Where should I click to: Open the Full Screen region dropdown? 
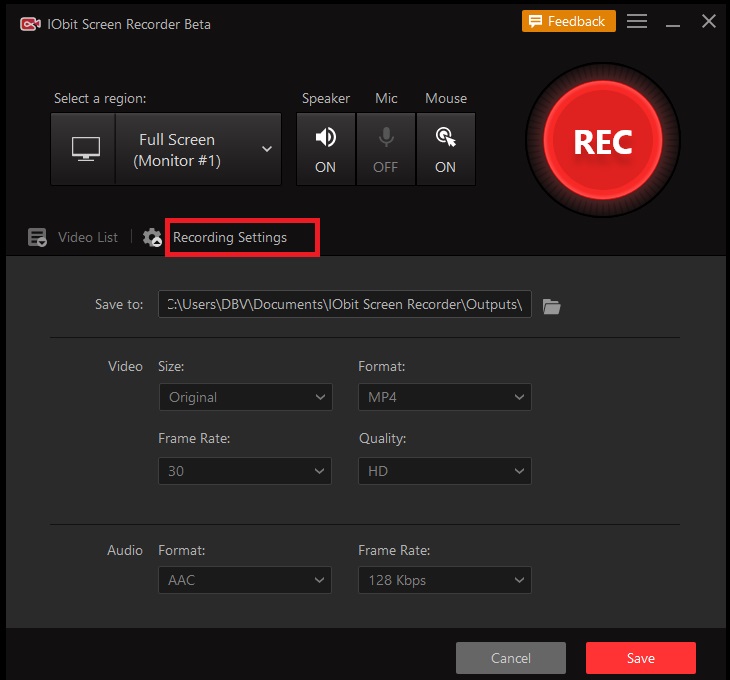(198, 149)
